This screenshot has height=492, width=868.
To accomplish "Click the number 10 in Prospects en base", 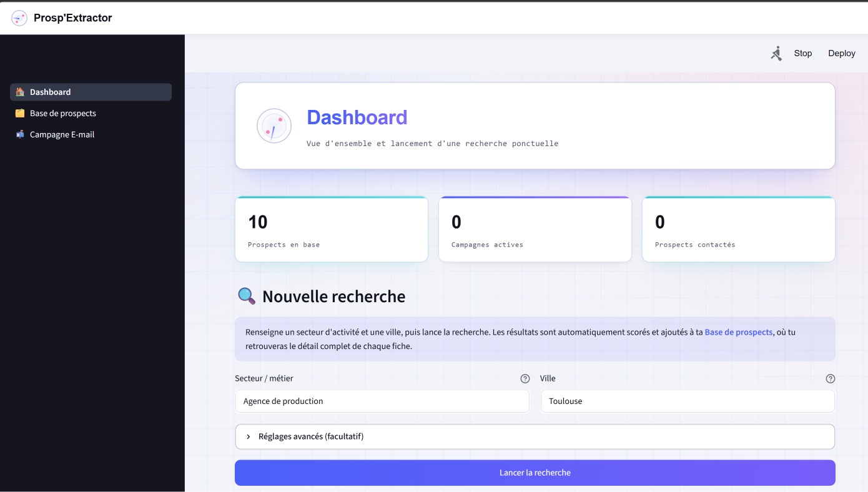I will [x=258, y=222].
